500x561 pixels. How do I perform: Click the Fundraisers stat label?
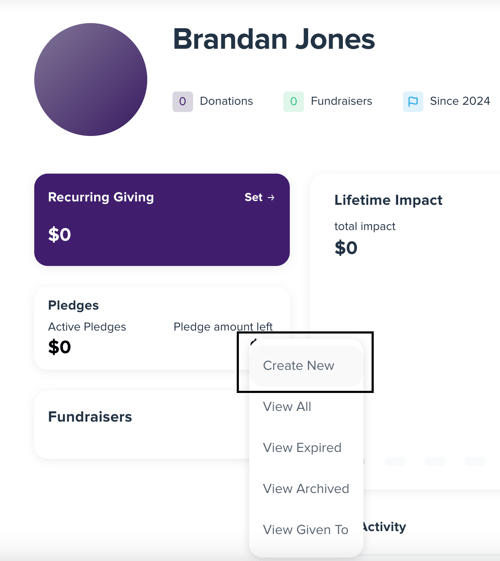click(342, 101)
